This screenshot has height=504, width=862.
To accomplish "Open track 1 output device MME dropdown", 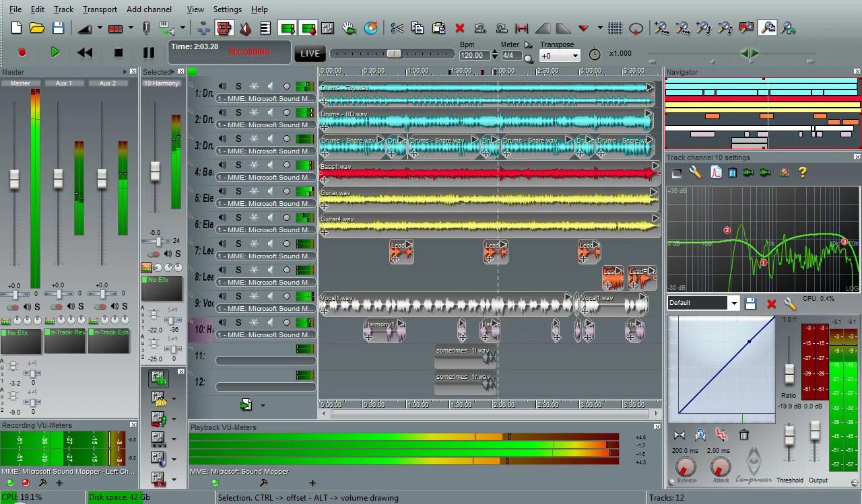I will click(x=266, y=99).
